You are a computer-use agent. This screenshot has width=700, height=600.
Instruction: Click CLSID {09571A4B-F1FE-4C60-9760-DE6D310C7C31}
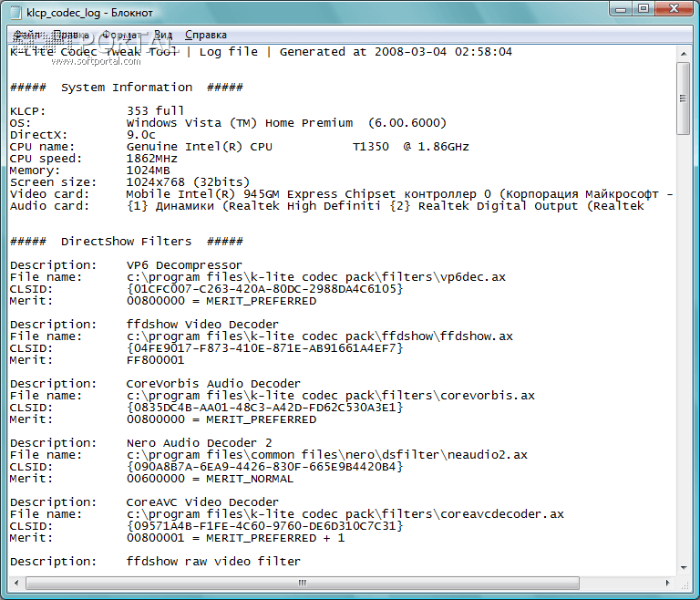point(264,526)
